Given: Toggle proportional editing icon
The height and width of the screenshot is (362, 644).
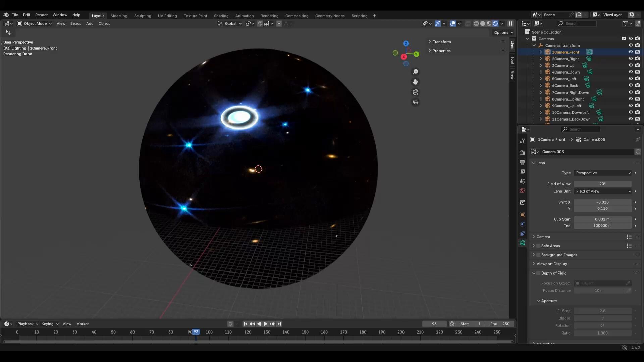Looking at the screenshot, I should pyautogui.click(x=279, y=23).
